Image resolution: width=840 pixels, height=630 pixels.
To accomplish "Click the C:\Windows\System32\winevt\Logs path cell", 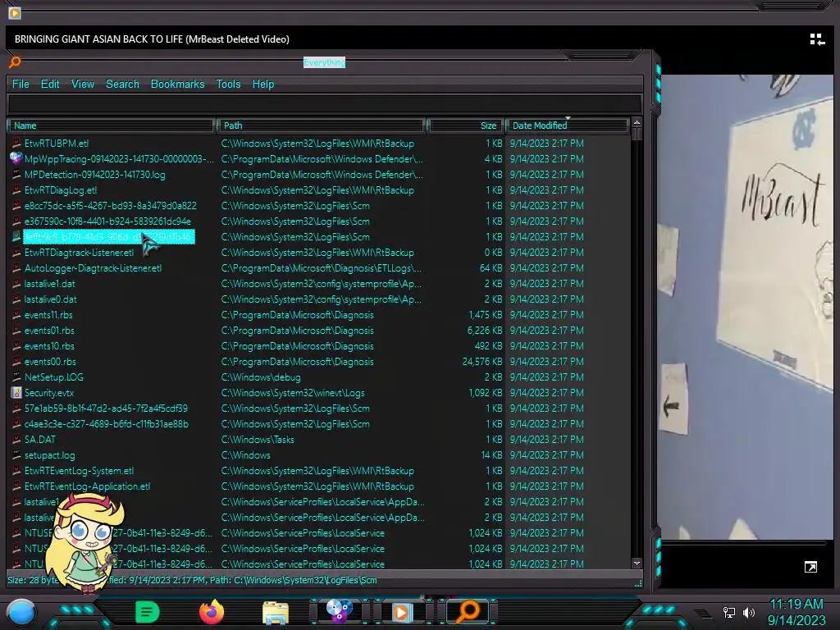I will click(x=293, y=393).
